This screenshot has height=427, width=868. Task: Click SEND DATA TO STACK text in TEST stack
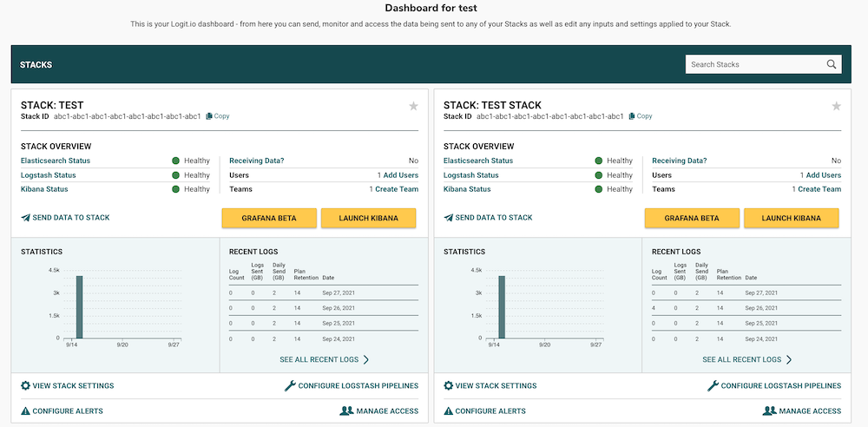pyautogui.click(x=71, y=218)
